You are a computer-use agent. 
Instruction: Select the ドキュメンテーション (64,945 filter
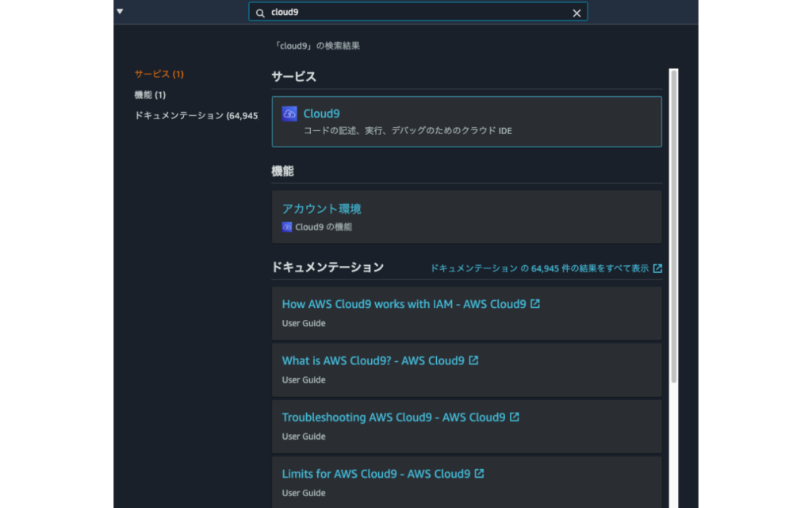197,116
